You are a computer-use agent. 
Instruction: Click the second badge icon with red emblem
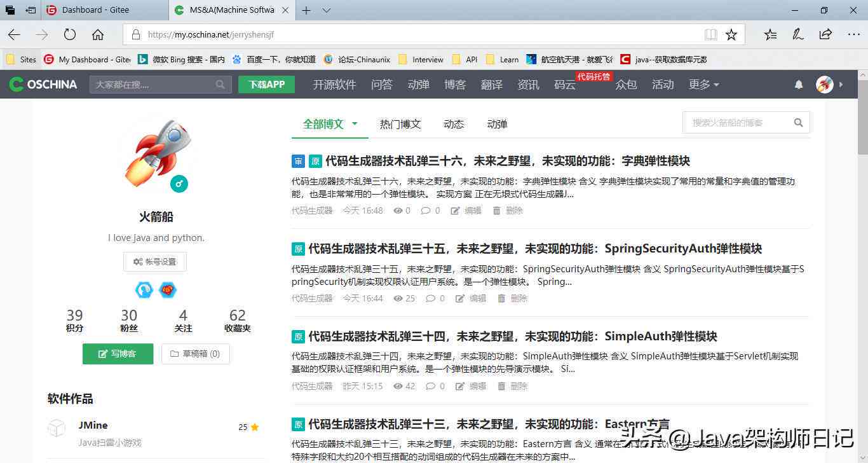click(168, 290)
